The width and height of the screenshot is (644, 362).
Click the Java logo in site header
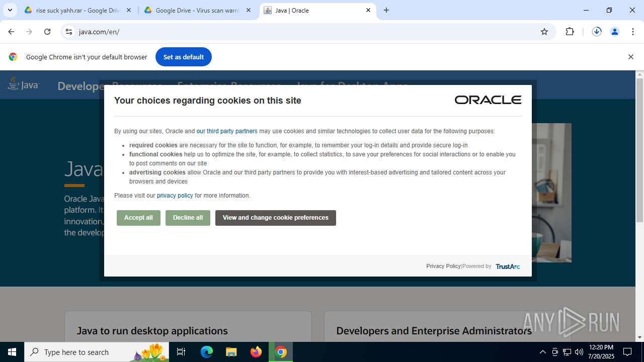23,84
